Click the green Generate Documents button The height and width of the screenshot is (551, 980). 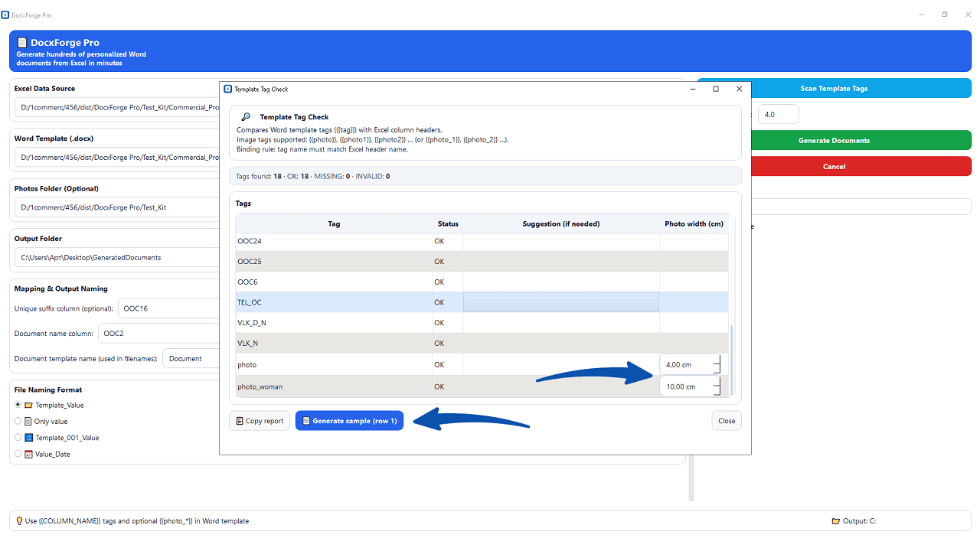click(x=834, y=140)
